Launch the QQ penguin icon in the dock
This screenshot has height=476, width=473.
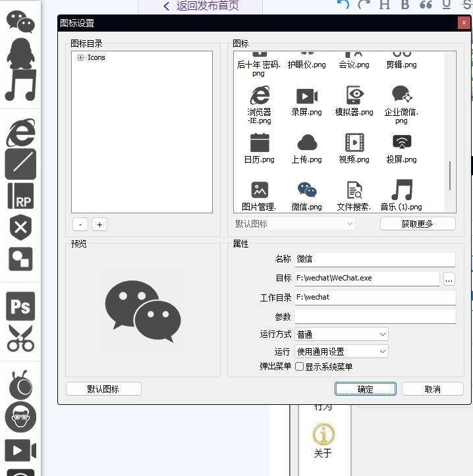pyautogui.click(x=20, y=53)
